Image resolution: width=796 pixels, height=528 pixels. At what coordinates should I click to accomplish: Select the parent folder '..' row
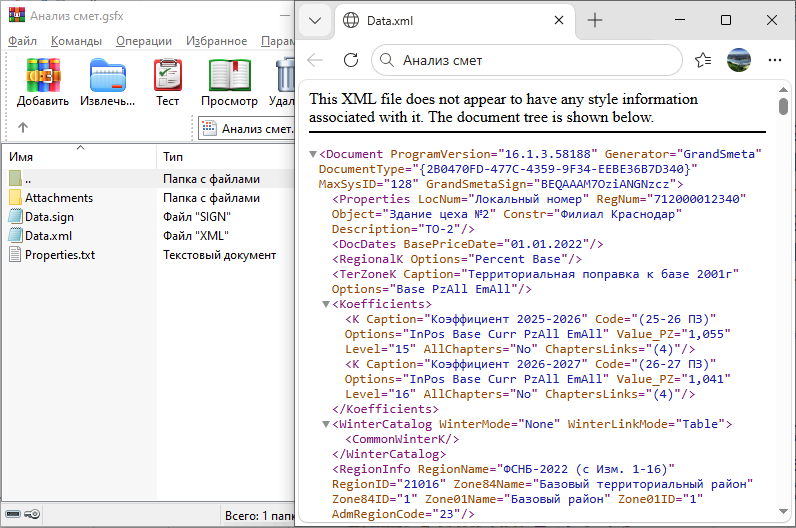[x=149, y=179]
